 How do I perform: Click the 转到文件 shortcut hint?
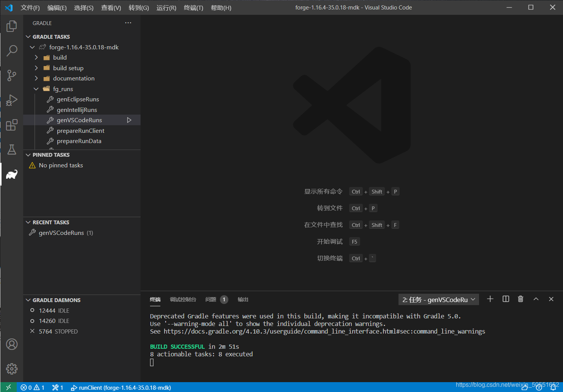tap(330, 208)
